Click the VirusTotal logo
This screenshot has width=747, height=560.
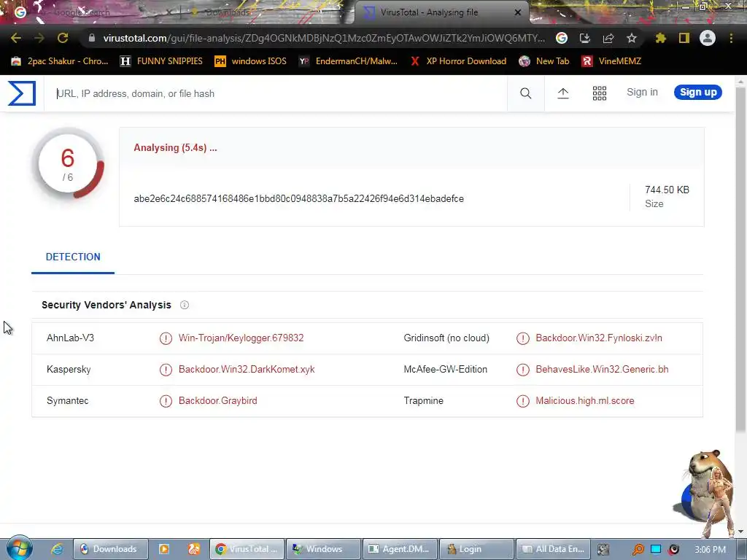[22, 93]
